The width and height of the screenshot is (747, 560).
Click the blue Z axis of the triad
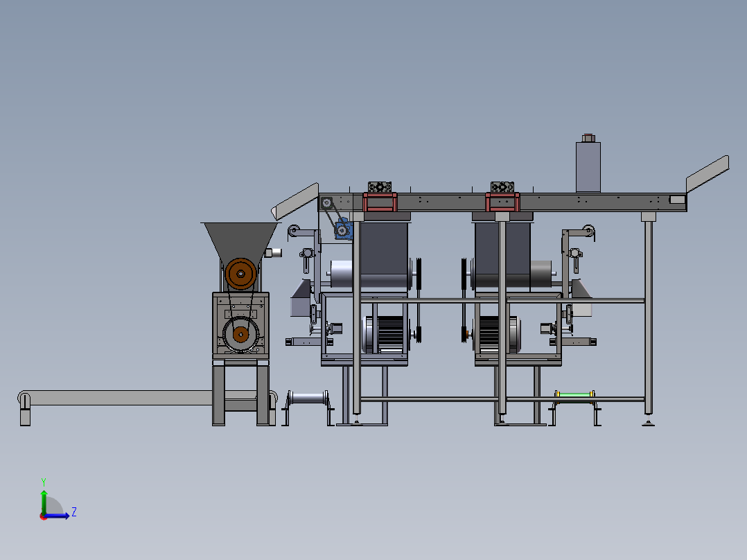[x=57, y=516]
